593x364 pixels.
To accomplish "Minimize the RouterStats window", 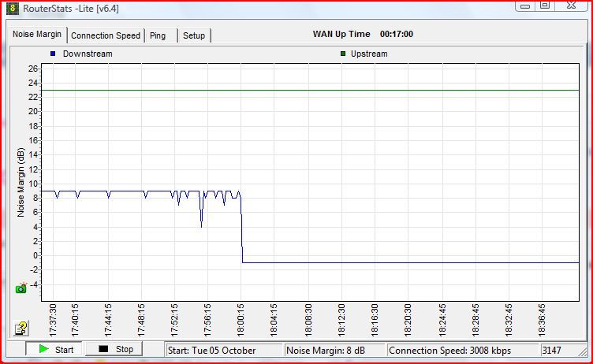I will (525, 5).
